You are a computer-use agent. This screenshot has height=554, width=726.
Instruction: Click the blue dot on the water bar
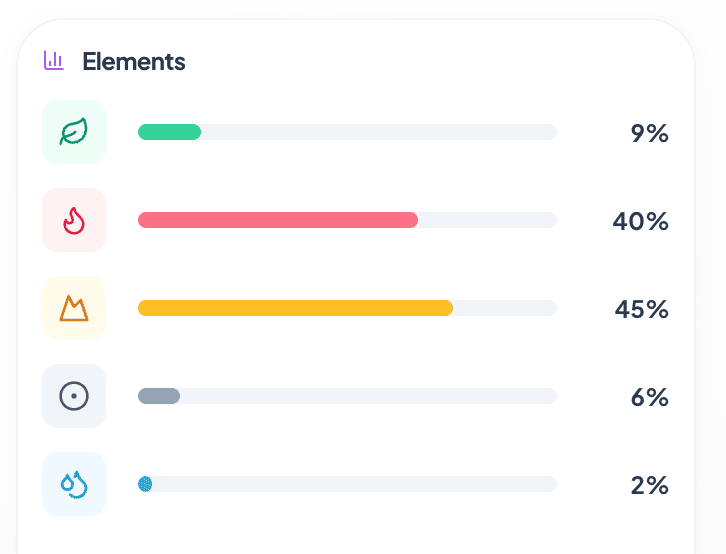pos(145,484)
